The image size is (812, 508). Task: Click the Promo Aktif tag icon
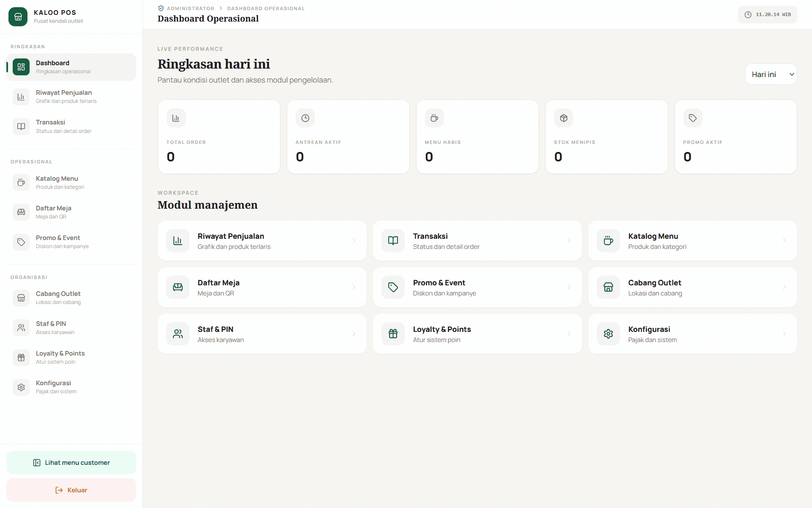pos(693,118)
